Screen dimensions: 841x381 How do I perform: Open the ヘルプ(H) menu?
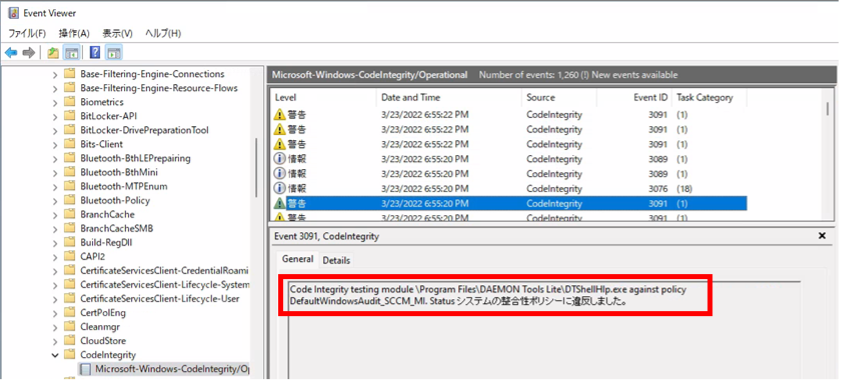coord(163,33)
